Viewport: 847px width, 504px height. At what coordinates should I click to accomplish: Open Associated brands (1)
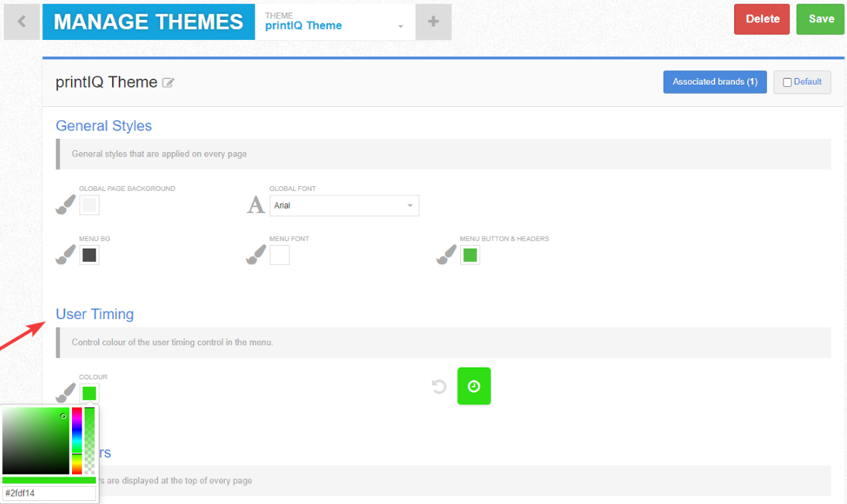click(x=715, y=82)
